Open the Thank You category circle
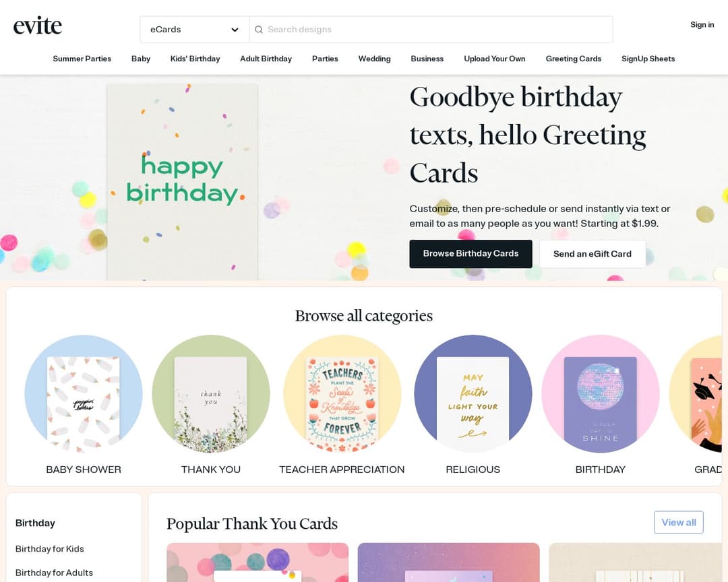Image resolution: width=728 pixels, height=582 pixels. [211, 393]
